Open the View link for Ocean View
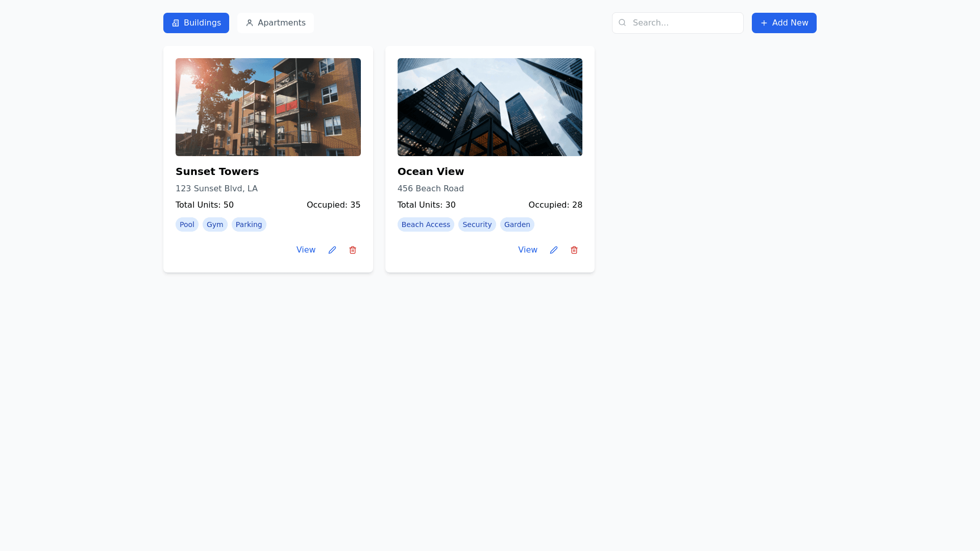Viewport: 980px width, 551px height. 527,250
